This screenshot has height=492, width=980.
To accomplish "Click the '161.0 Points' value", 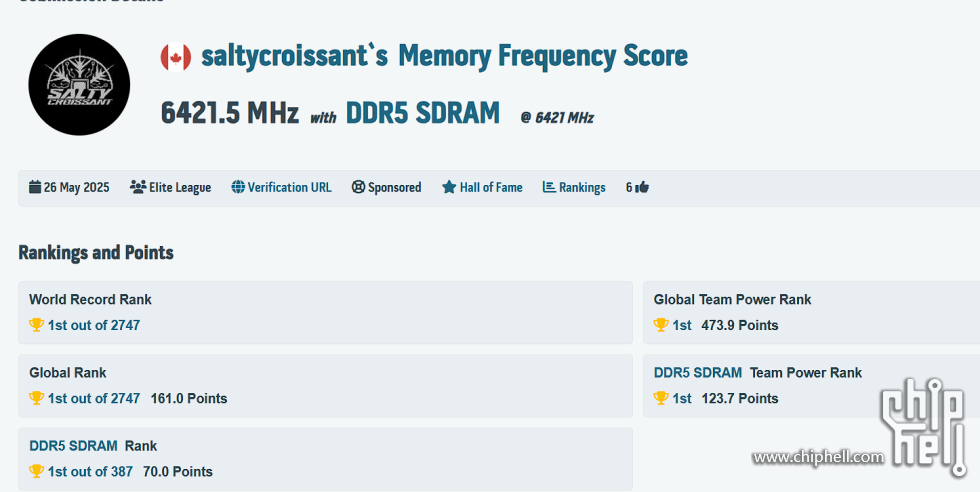I will click(189, 398).
